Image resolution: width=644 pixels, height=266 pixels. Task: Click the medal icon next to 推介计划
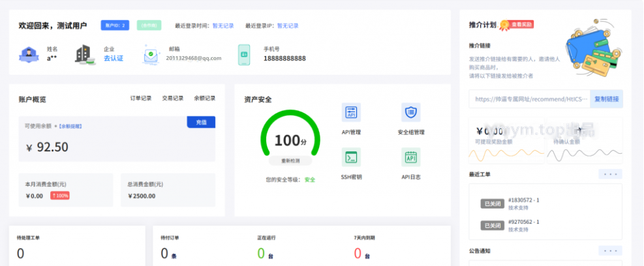click(x=504, y=25)
